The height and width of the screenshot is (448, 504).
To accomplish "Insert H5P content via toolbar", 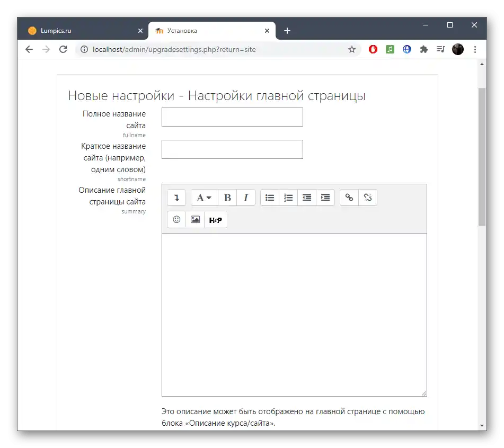I will [x=216, y=220].
